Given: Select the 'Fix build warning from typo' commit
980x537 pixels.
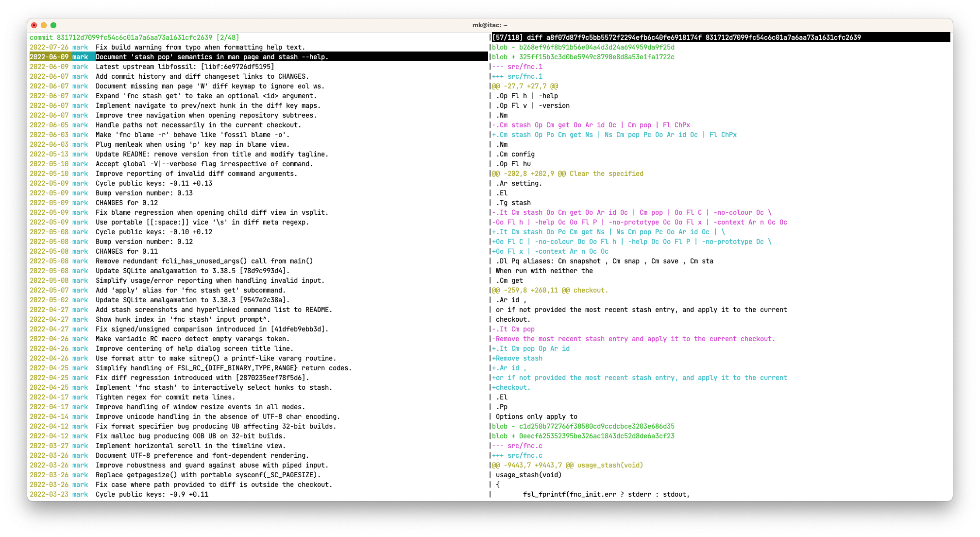Looking at the screenshot, I should point(200,47).
